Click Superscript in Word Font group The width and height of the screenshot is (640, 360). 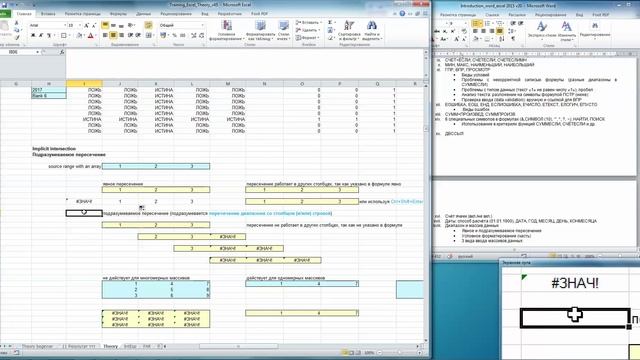[453, 31]
